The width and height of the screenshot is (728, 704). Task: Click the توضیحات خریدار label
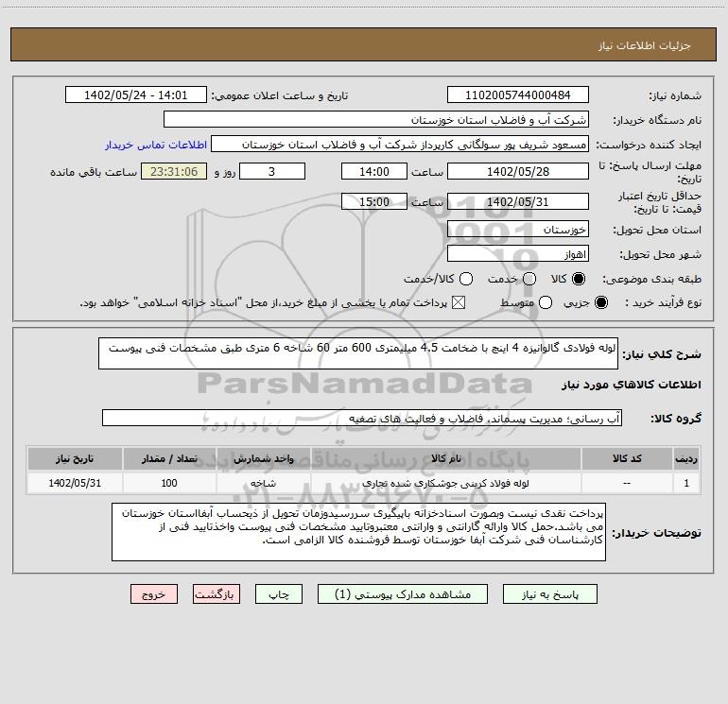click(656, 533)
